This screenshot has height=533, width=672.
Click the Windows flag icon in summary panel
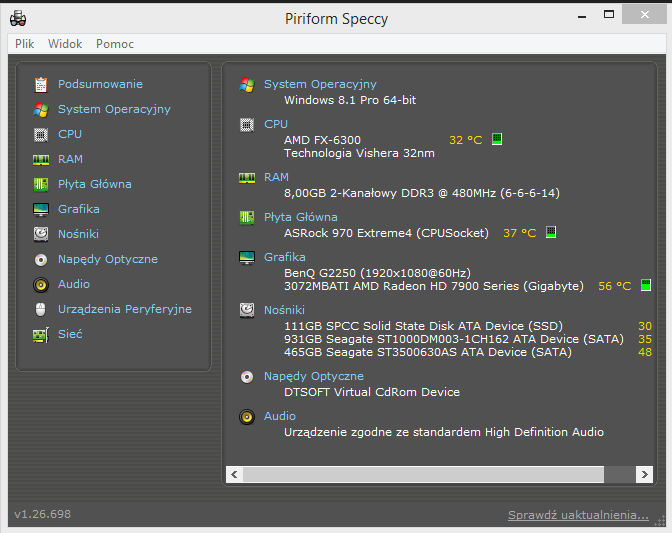[x=247, y=84]
